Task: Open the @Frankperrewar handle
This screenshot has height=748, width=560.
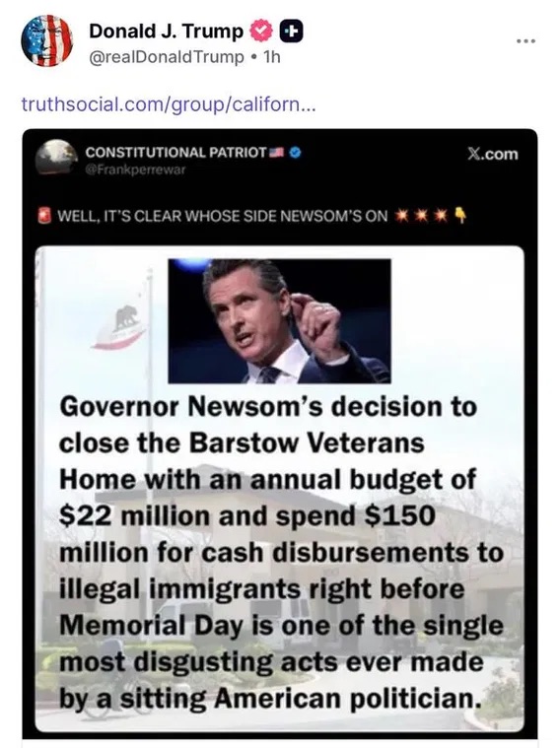Action: (x=135, y=169)
